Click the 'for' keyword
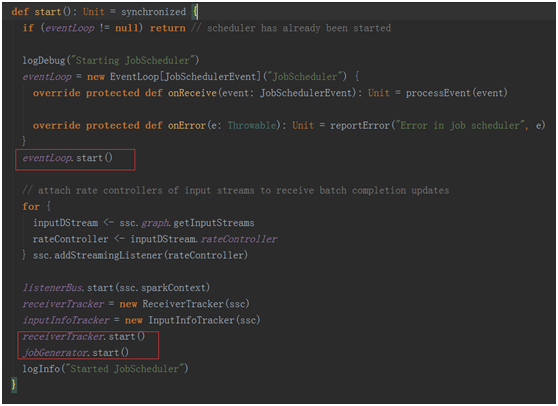558x406 pixels. tap(31, 206)
